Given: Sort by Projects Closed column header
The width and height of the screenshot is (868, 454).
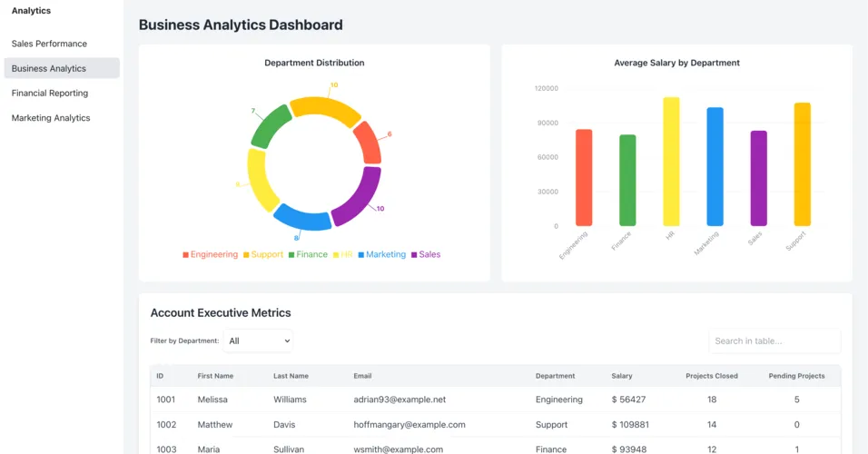Looking at the screenshot, I should coord(712,376).
